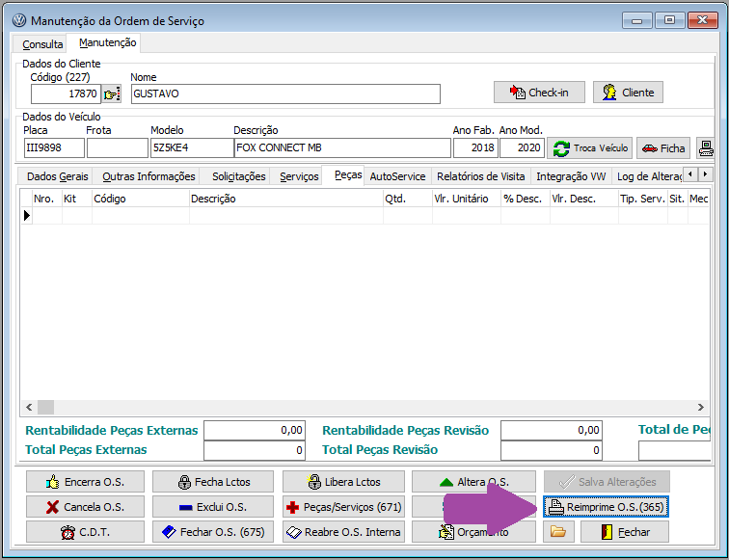Open Peças/Serviços (671)
This screenshot has width=729, height=560.
(343, 507)
